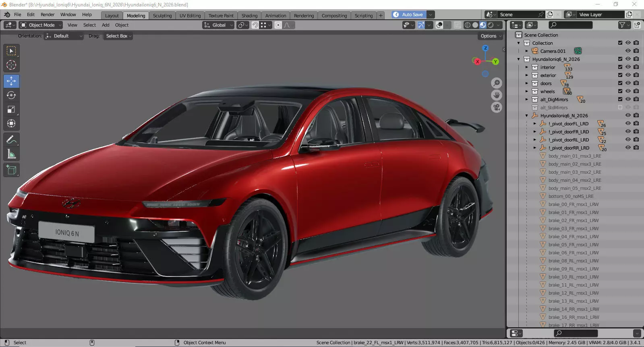This screenshot has width=644, height=347.
Task: Open the outliner filter funnel
Action: point(622,25)
